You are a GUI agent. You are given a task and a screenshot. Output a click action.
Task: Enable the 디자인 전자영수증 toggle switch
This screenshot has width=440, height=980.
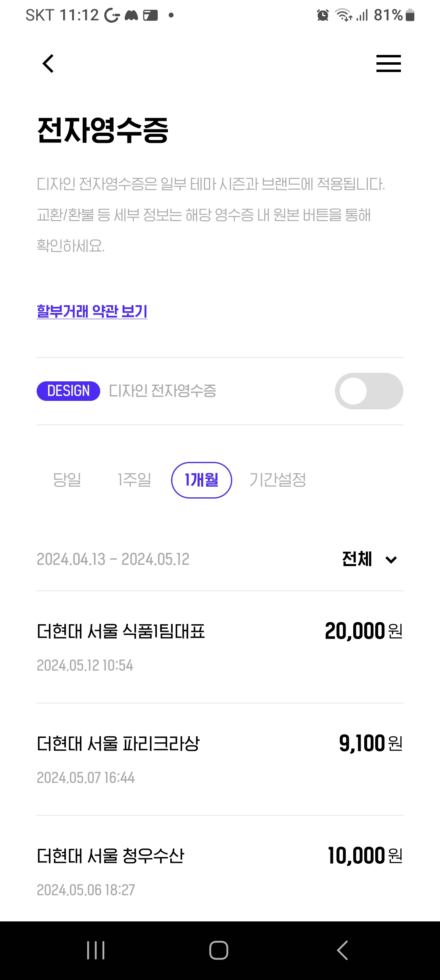coord(369,391)
